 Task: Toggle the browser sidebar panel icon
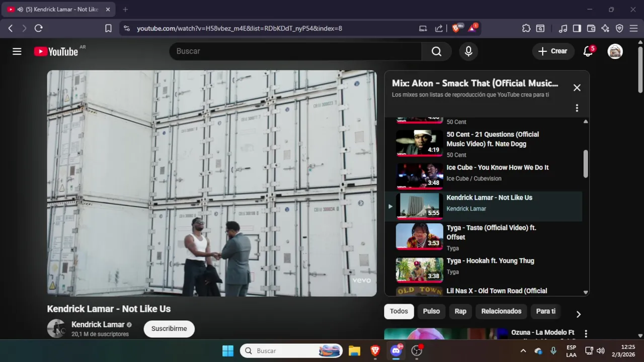click(577, 29)
